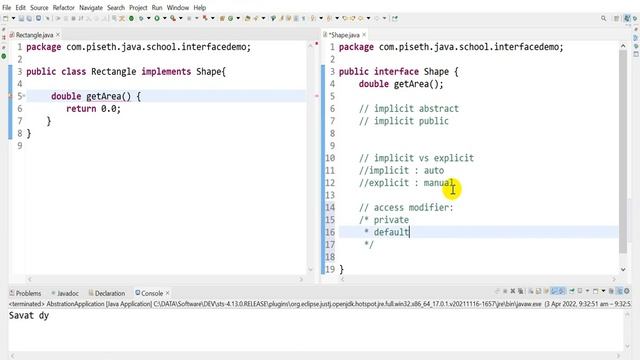Open the dropdown arrow beside the New icon
This screenshot has width=640, height=360.
coord(13,18)
